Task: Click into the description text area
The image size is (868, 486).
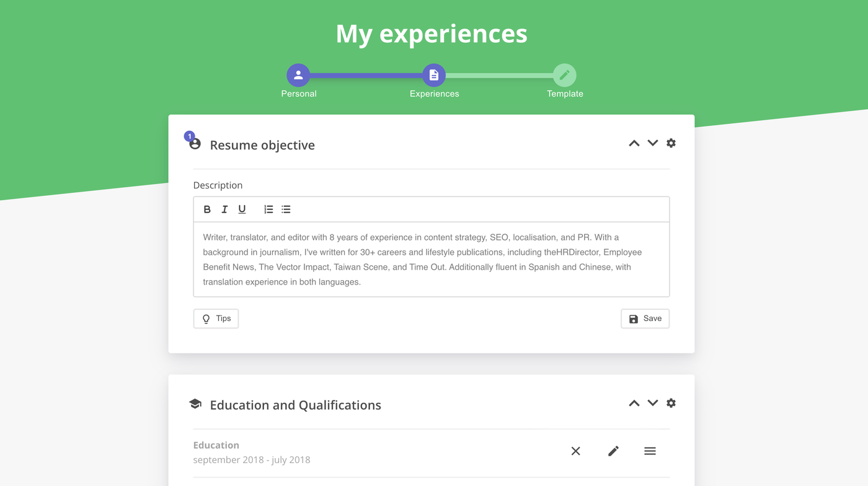Action: click(x=432, y=260)
